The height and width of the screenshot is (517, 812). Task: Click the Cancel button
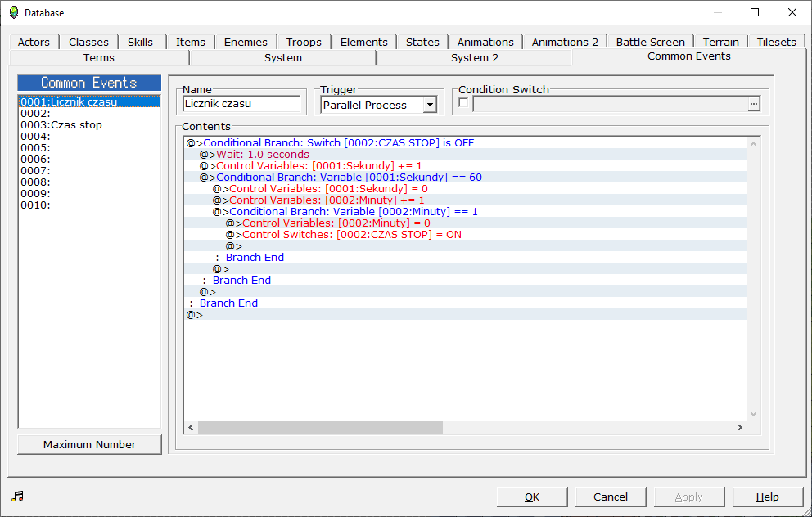point(611,497)
